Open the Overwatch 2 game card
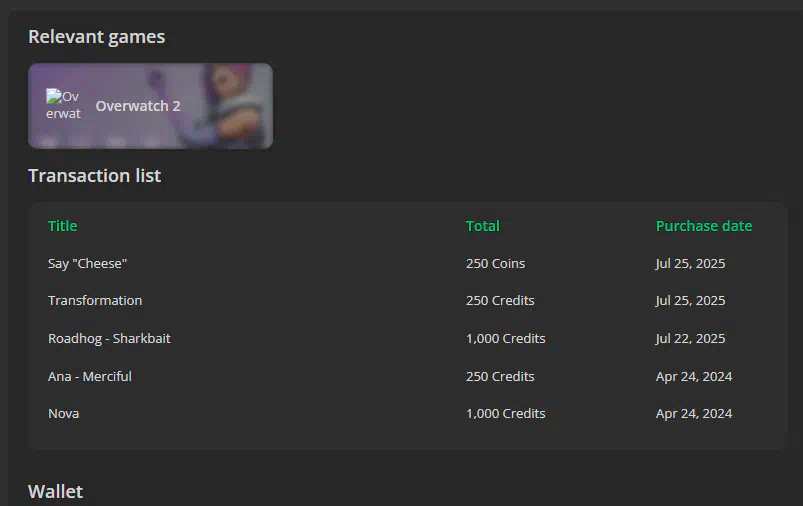 tap(150, 106)
